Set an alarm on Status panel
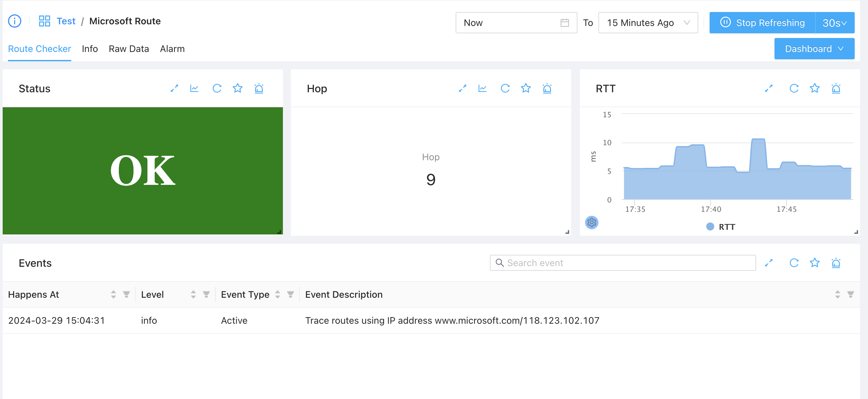Image resolution: width=868 pixels, height=399 pixels. (x=259, y=88)
